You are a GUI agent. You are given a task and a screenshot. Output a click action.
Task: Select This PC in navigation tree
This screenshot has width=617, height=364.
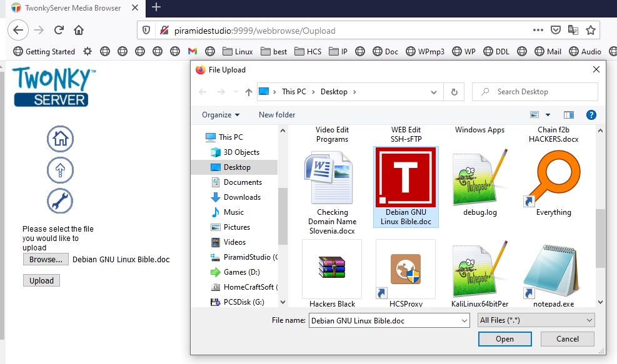(231, 137)
